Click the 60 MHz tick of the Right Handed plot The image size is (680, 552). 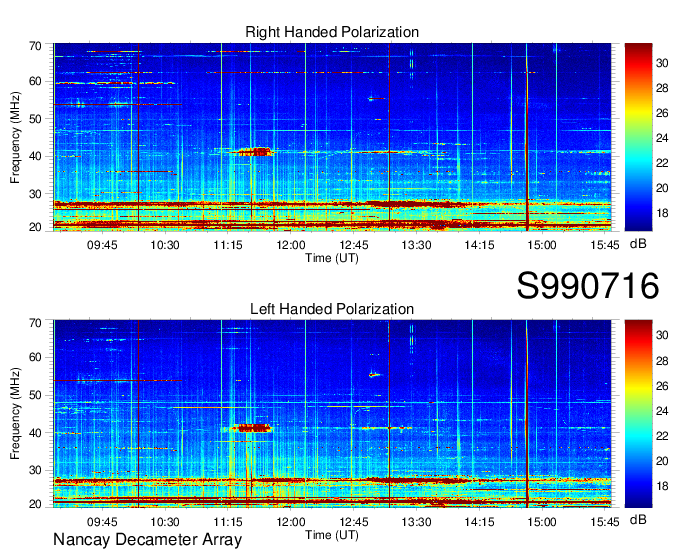tap(35, 82)
